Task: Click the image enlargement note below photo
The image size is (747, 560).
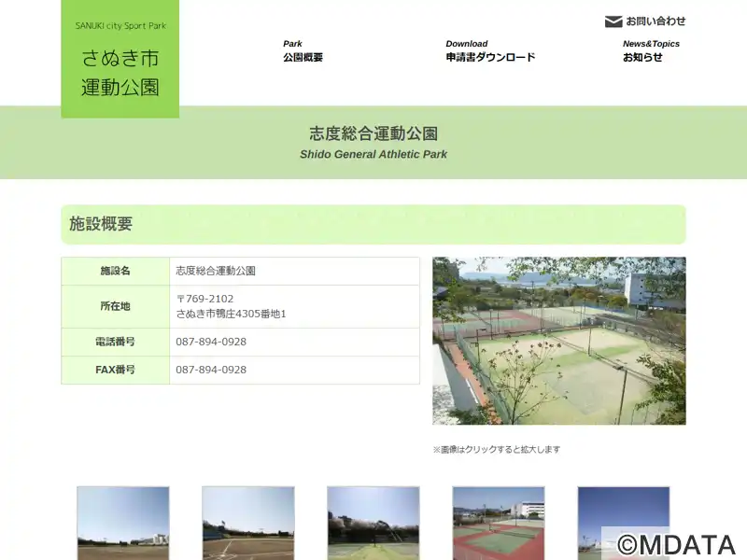Action: [496, 449]
